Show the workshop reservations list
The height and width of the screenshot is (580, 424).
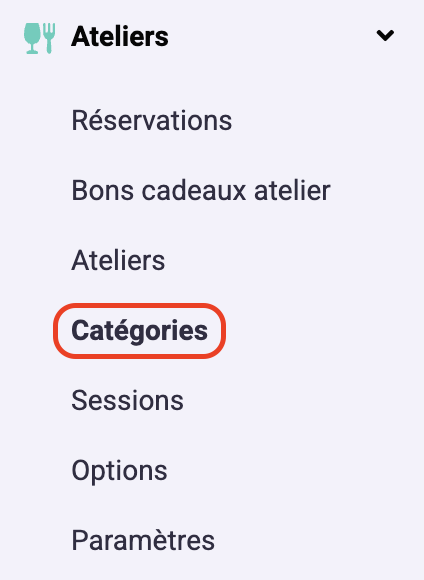pyautogui.click(x=152, y=120)
